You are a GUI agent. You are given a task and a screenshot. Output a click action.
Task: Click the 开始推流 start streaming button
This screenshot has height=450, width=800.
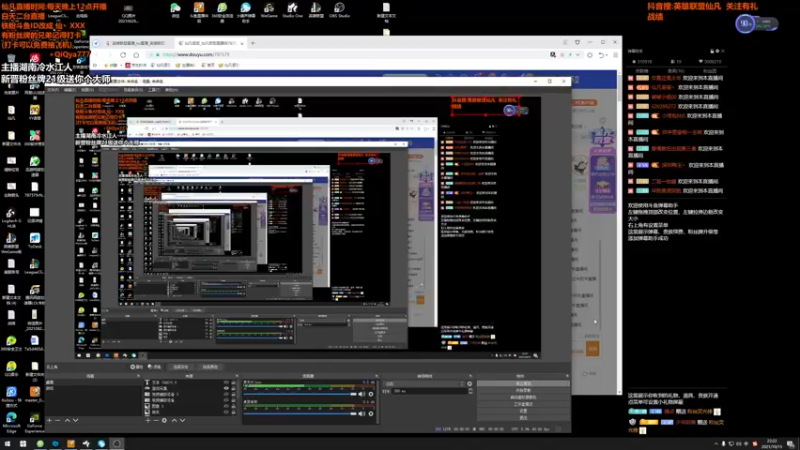click(x=522, y=383)
